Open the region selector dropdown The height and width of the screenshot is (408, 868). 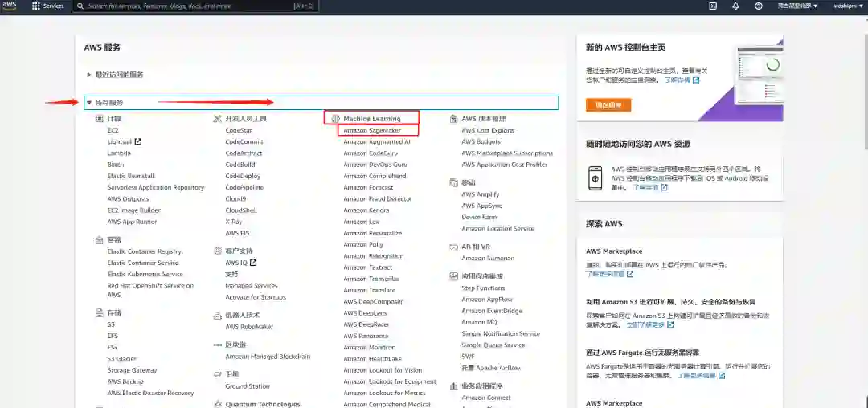797,6
